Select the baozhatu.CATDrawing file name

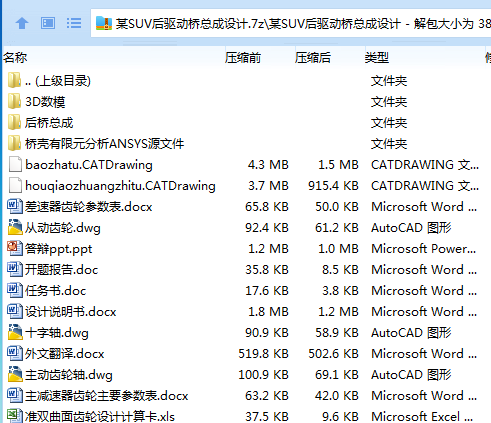89,165
